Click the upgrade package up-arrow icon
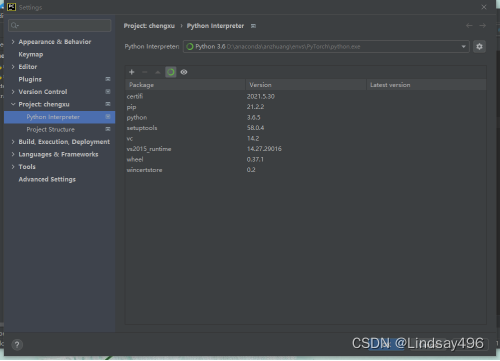Viewport: 500px width, 361px height. point(158,72)
